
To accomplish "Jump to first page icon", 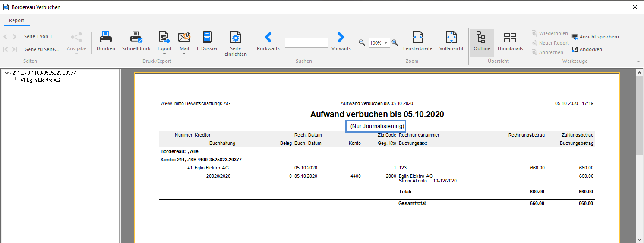I will coord(6,49).
